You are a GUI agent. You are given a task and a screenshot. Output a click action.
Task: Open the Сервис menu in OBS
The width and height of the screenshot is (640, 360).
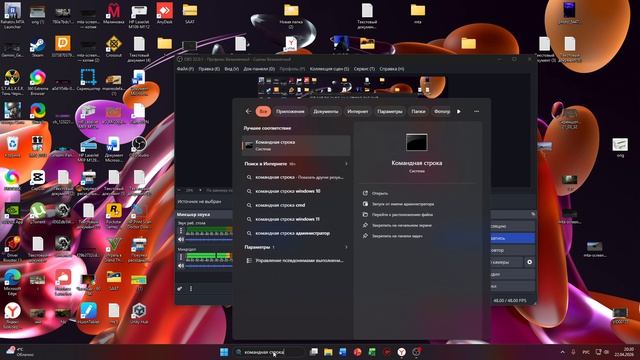tap(364, 69)
